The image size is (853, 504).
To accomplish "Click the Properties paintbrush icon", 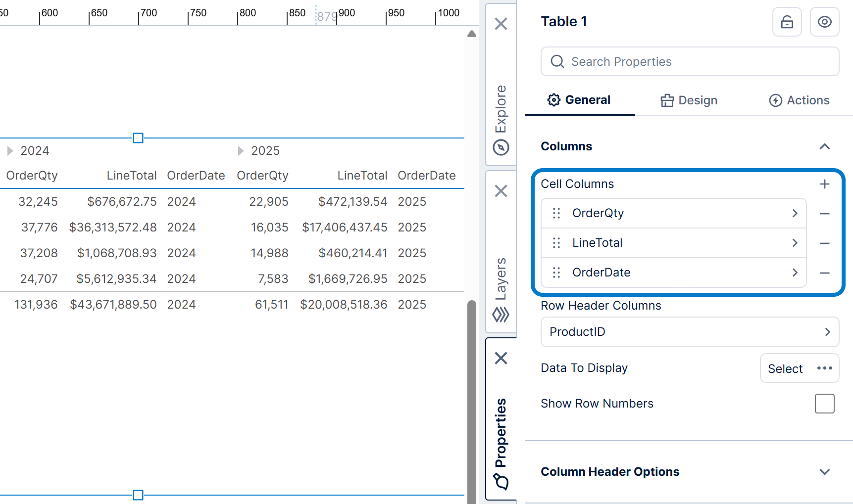I will click(501, 481).
